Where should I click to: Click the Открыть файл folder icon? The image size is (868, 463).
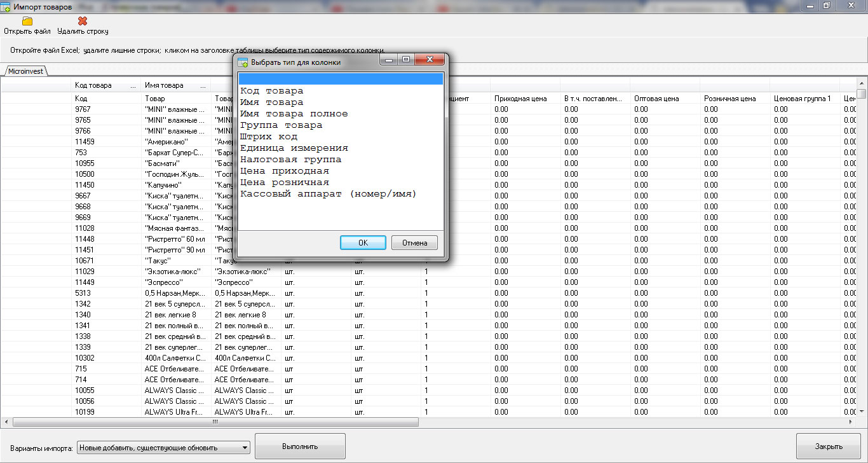(27, 21)
